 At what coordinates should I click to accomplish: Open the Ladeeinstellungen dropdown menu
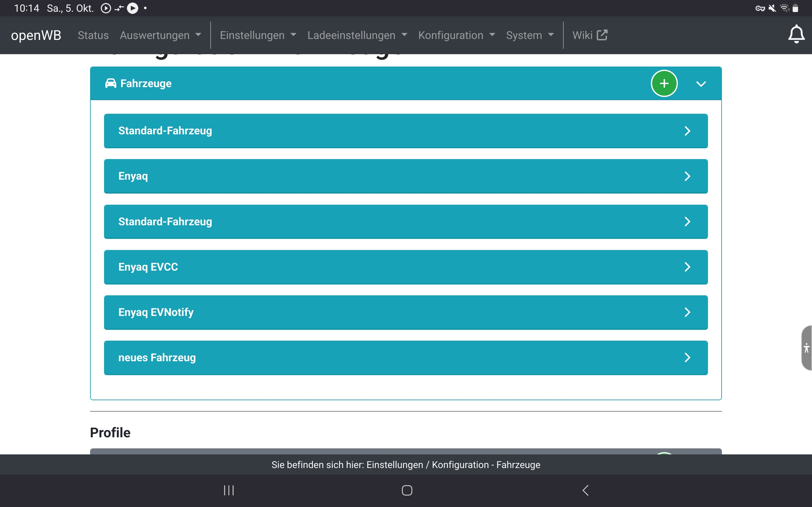(x=357, y=35)
